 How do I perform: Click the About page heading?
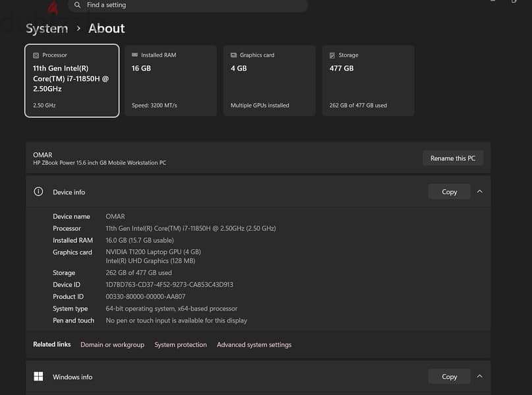tap(107, 28)
